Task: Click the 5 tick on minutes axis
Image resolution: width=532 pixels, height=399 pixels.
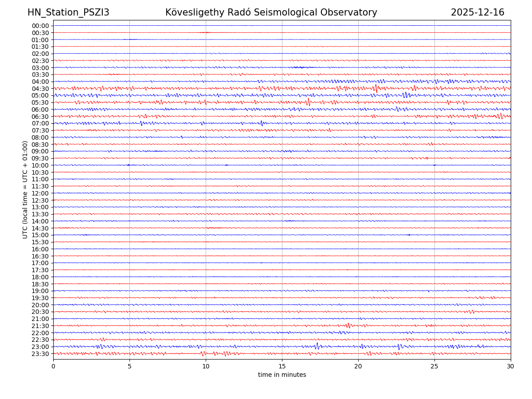Action: (x=129, y=366)
